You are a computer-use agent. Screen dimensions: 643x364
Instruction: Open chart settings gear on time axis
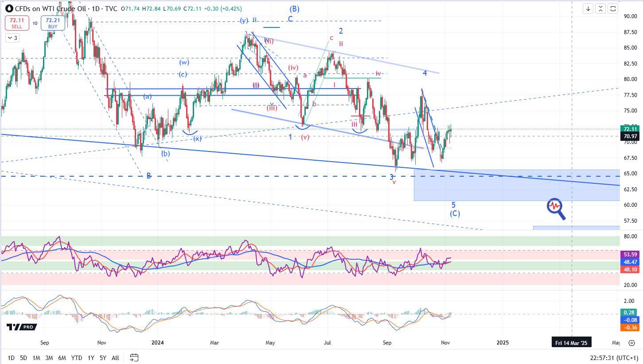tap(631, 343)
